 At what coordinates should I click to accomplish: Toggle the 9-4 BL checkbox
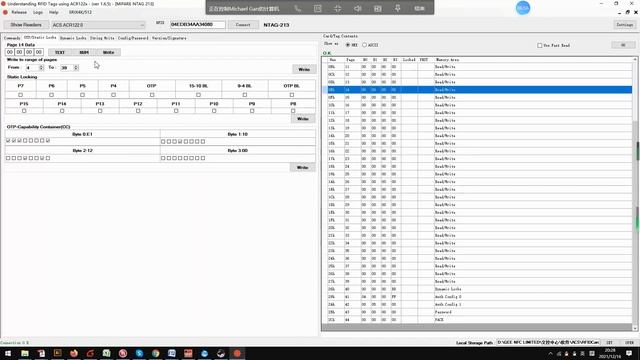[245, 95]
